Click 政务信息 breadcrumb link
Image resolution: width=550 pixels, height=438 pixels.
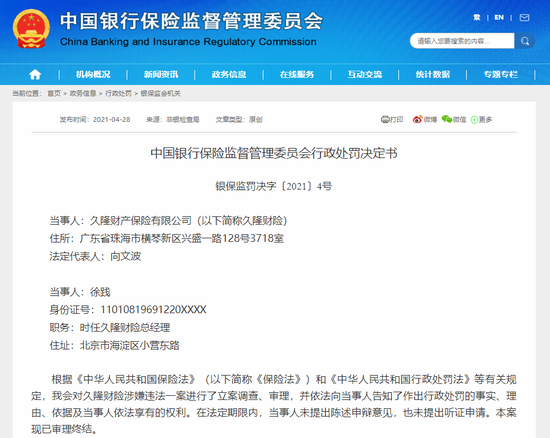(x=83, y=93)
